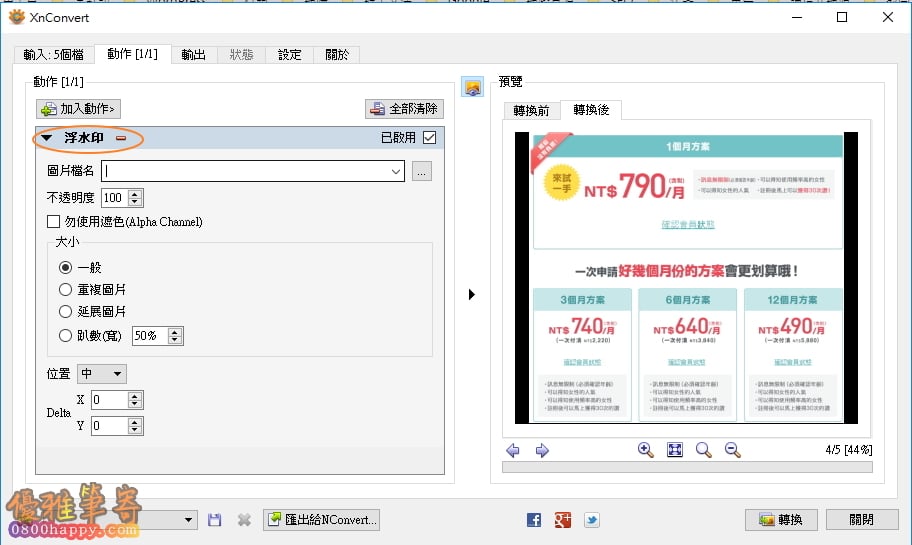
Task: Open the preset dropdown at bottom left
Action: coord(188,519)
